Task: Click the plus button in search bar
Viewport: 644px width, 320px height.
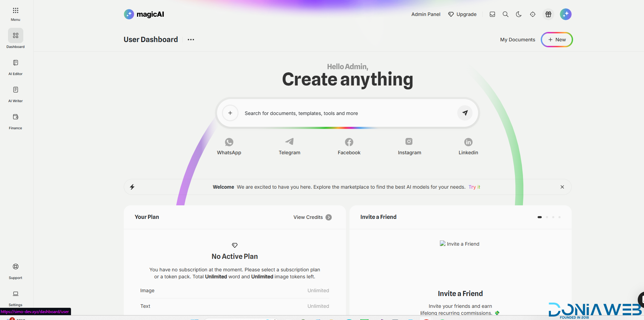Action: coord(230,113)
